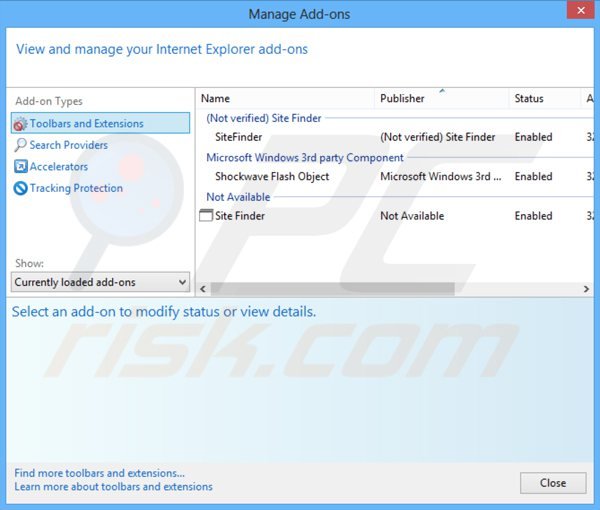Viewport: 600px width, 510px height.
Task: Select the Search Providers type
Action: point(68,145)
